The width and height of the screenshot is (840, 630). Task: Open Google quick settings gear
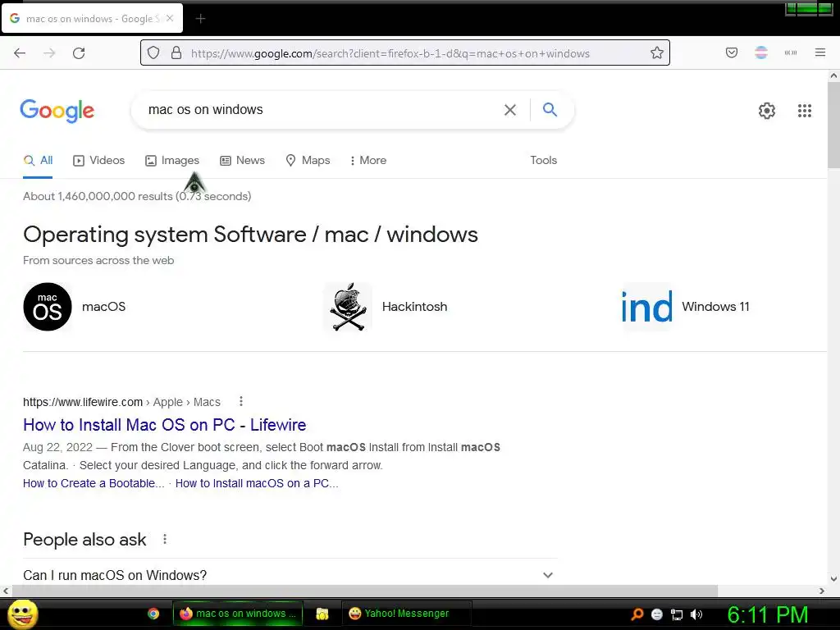[x=767, y=111]
